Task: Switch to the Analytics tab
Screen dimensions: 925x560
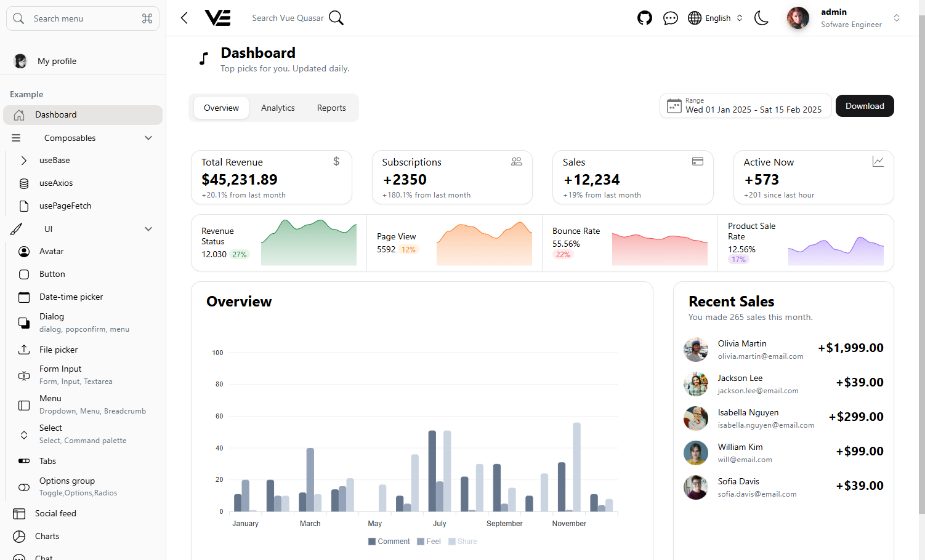Action: [278, 107]
